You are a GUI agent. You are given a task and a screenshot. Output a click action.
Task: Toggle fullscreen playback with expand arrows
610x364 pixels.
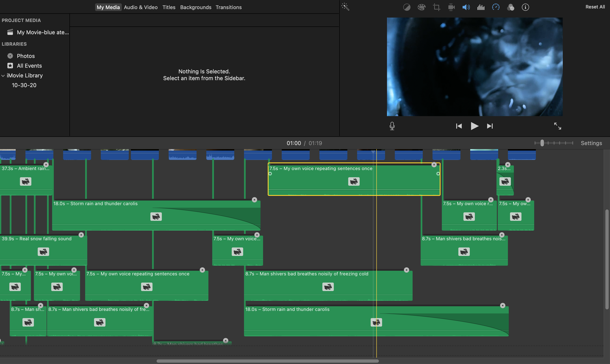[557, 126]
